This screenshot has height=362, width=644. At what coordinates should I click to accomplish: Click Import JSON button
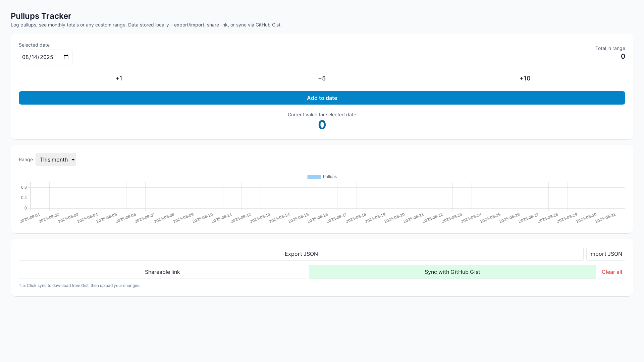coord(606,254)
